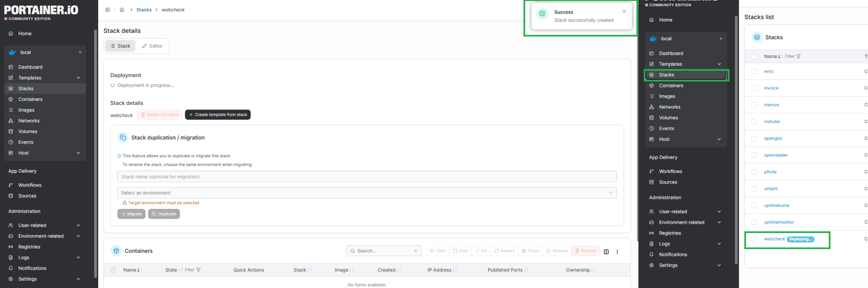Open Stacks in the right window sidebar
Image resolution: width=868 pixels, height=288 pixels.
tap(686, 75)
